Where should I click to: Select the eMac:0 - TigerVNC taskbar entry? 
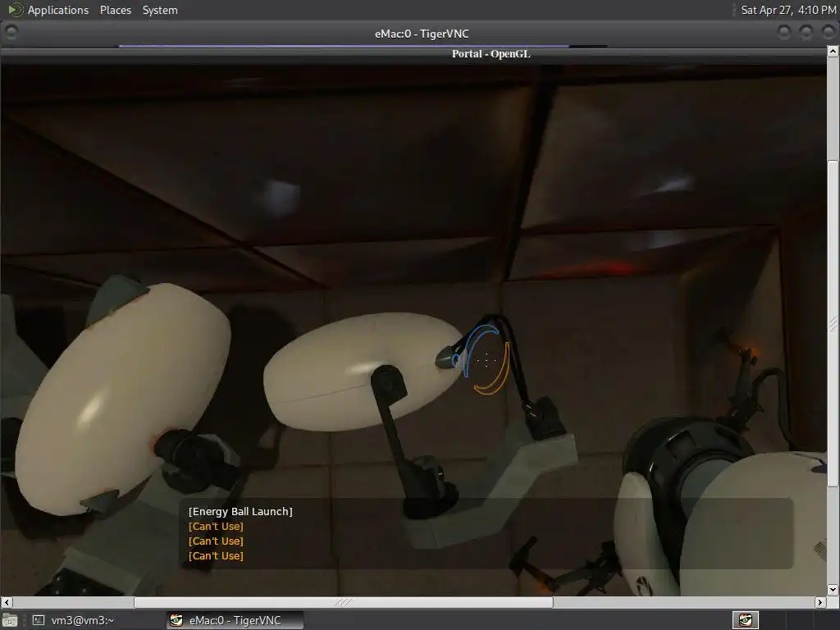tap(235, 620)
